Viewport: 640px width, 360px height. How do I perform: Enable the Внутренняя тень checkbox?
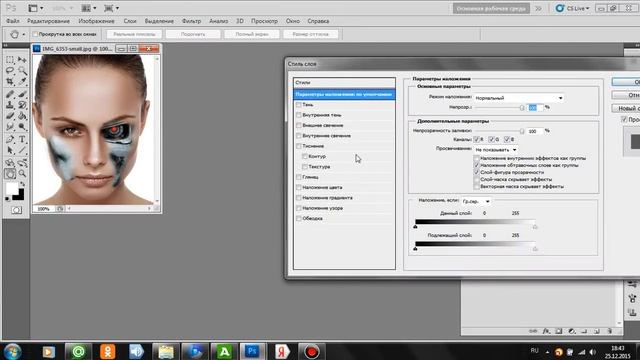point(299,115)
